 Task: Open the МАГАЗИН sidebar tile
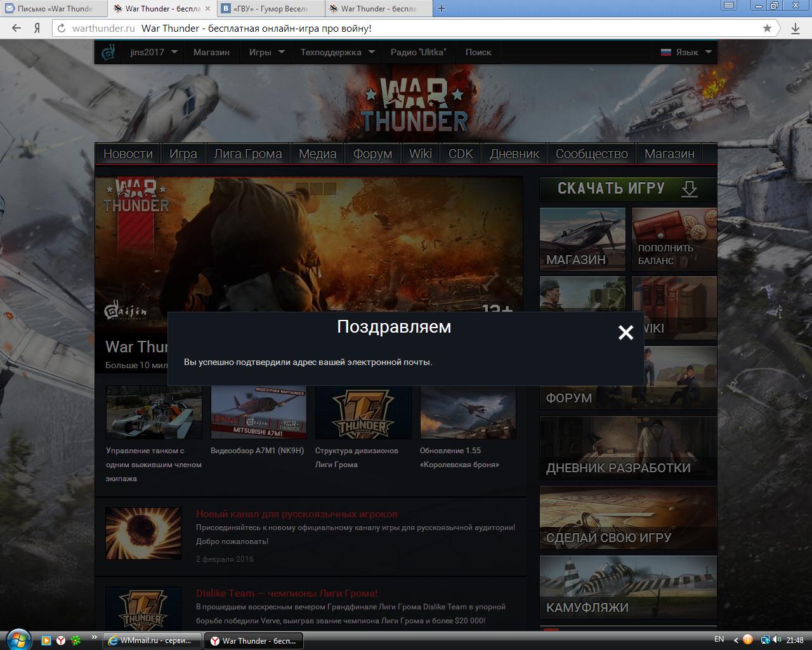582,239
